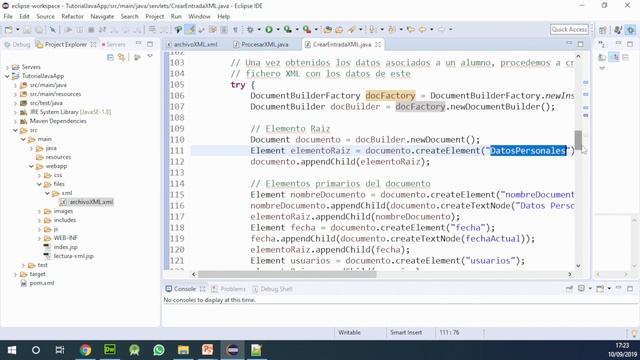Image resolution: width=640 pixels, height=360 pixels.
Task: Switch to the Java EE perspective icon
Action: point(618,30)
